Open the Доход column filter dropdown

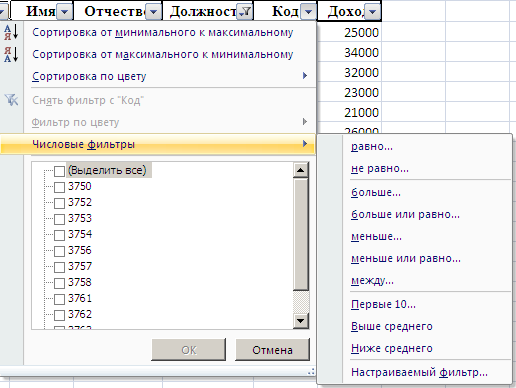coord(372,12)
